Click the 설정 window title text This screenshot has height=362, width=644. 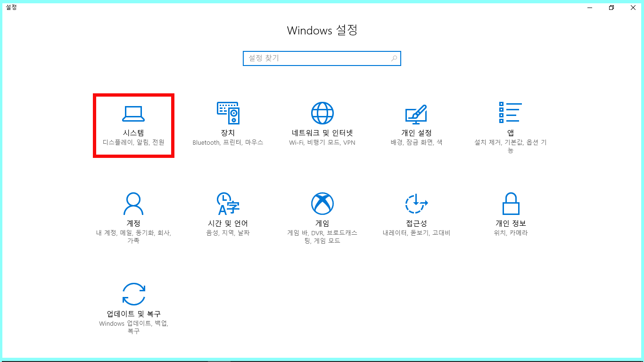coord(11,8)
